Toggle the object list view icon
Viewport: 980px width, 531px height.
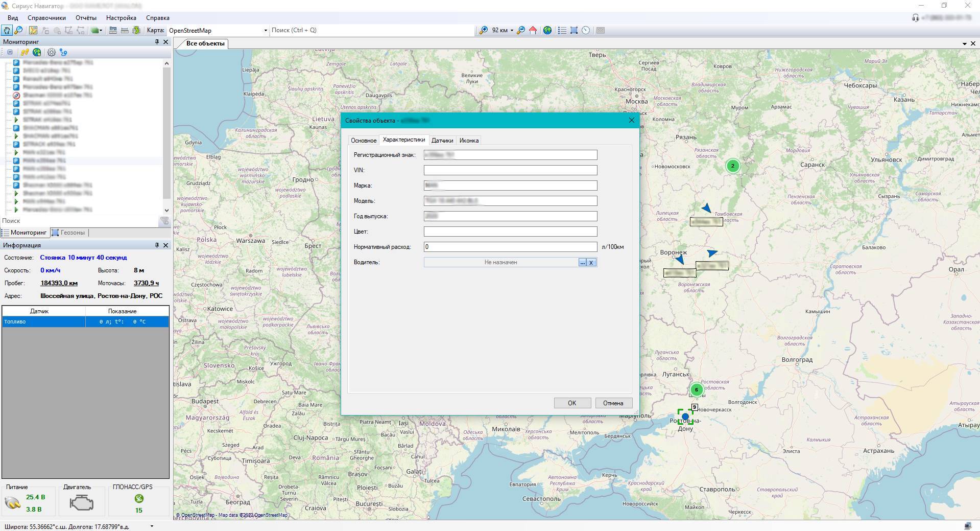tap(562, 30)
